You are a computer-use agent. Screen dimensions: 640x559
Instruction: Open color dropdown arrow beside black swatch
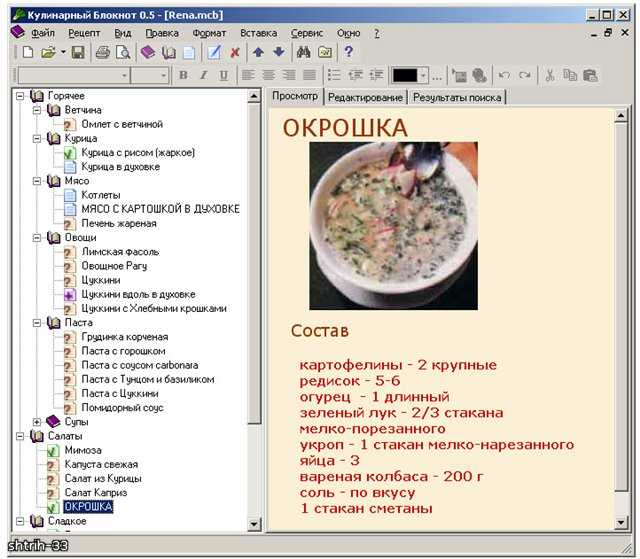tap(423, 75)
